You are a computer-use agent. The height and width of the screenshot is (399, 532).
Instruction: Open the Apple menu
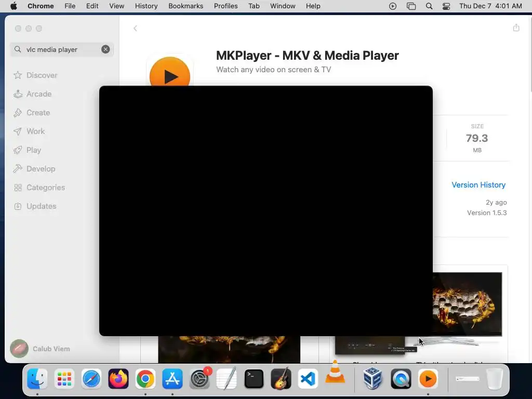click(14, 6)
